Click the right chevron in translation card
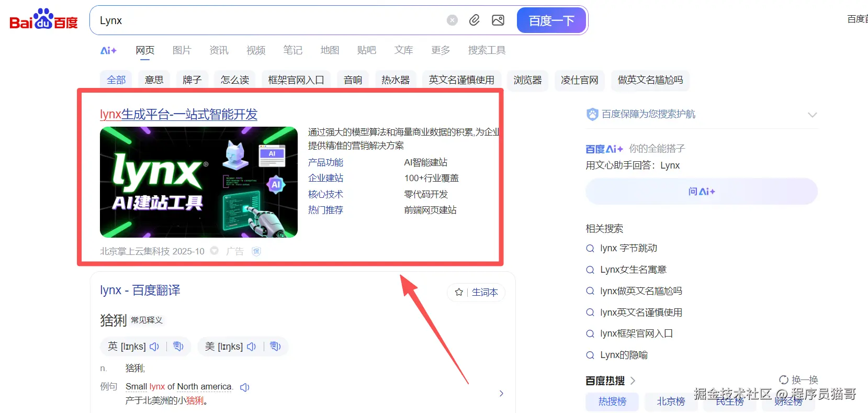 tap(501, 393)
